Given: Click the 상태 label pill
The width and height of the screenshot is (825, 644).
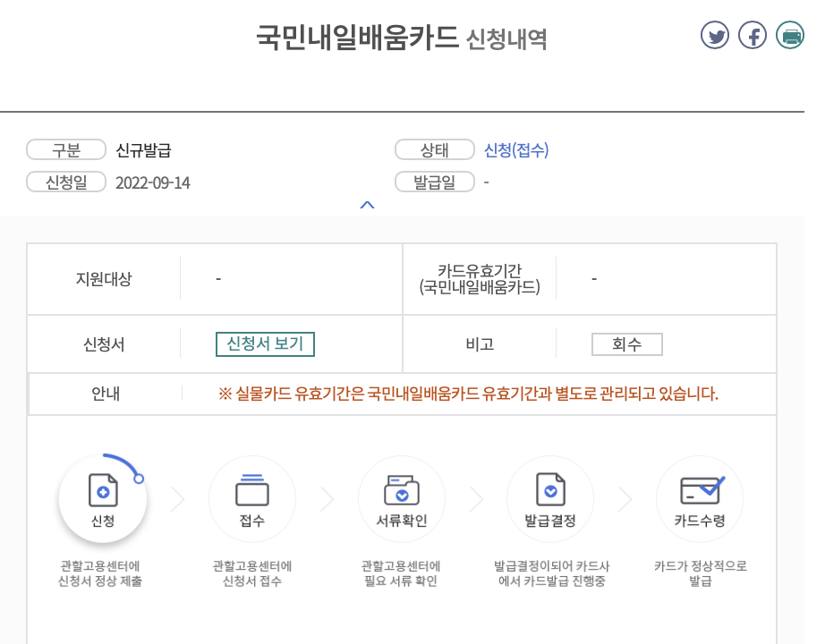Looking at the screenshot, I should coord(435,150).
